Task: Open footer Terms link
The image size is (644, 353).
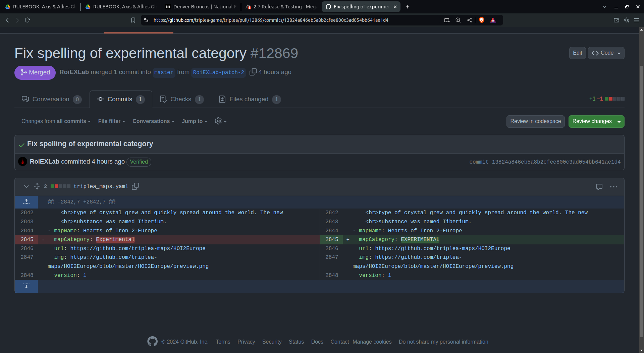Action: point(223,342)
